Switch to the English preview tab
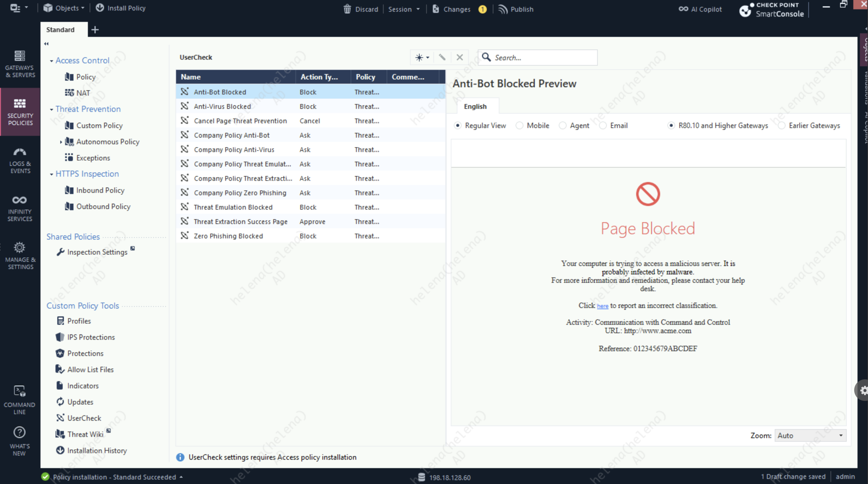The image size is (868, 484). pos(475,106)
